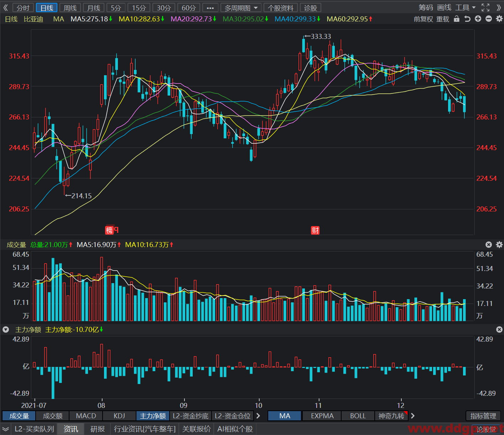Show more main-indicator tabs arrow
Screen dimensions: 504x435
click(412, 416)
